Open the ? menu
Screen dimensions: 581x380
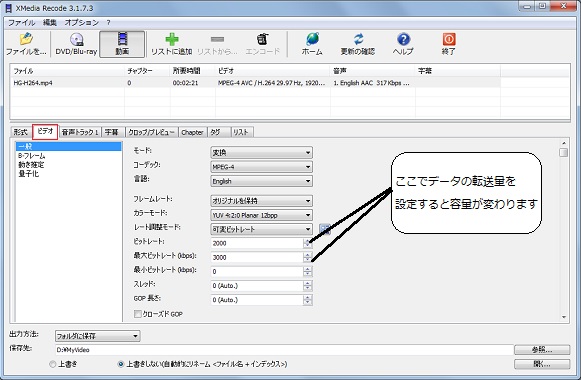coord(108,23)
